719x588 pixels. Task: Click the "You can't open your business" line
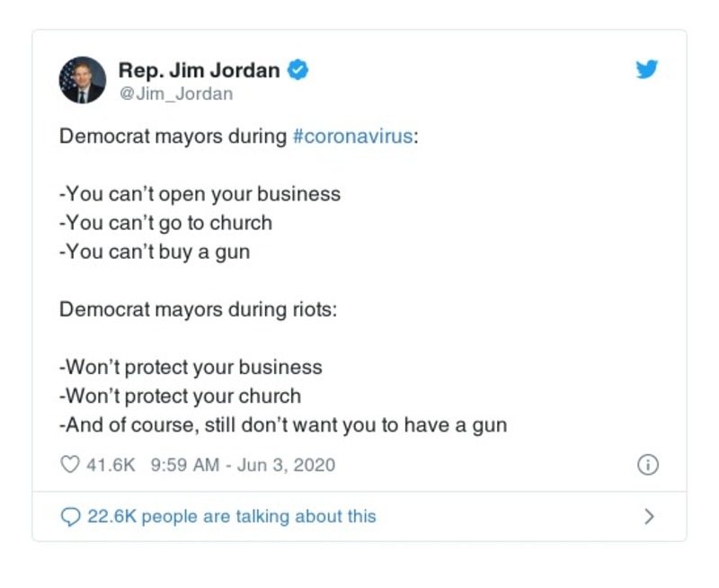[x=200, y=194]
